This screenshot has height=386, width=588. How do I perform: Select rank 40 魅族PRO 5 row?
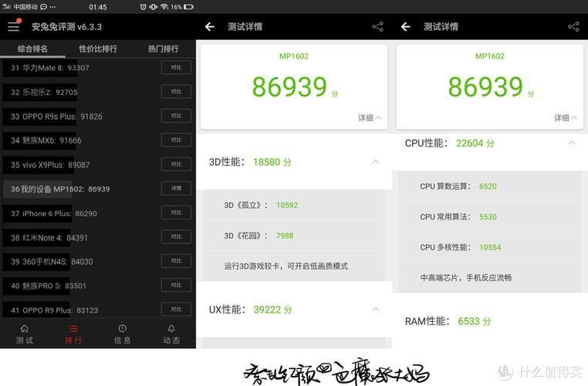pyautogui.click(x=97, y=286)
